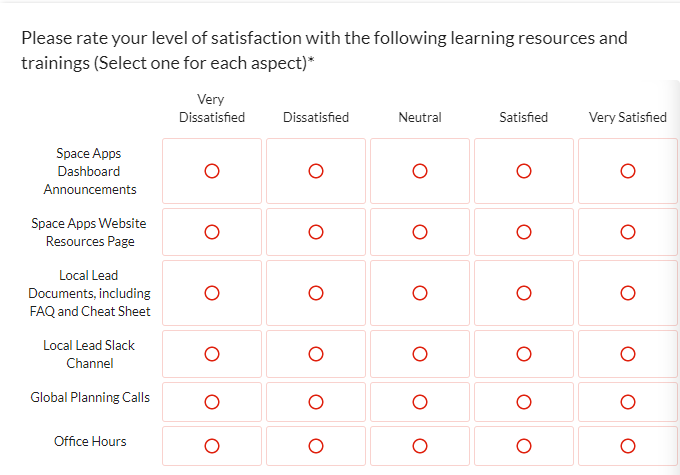
Task: Select Dissatisfied for Local Lead Slack Channel
Action: click(316, 354)
